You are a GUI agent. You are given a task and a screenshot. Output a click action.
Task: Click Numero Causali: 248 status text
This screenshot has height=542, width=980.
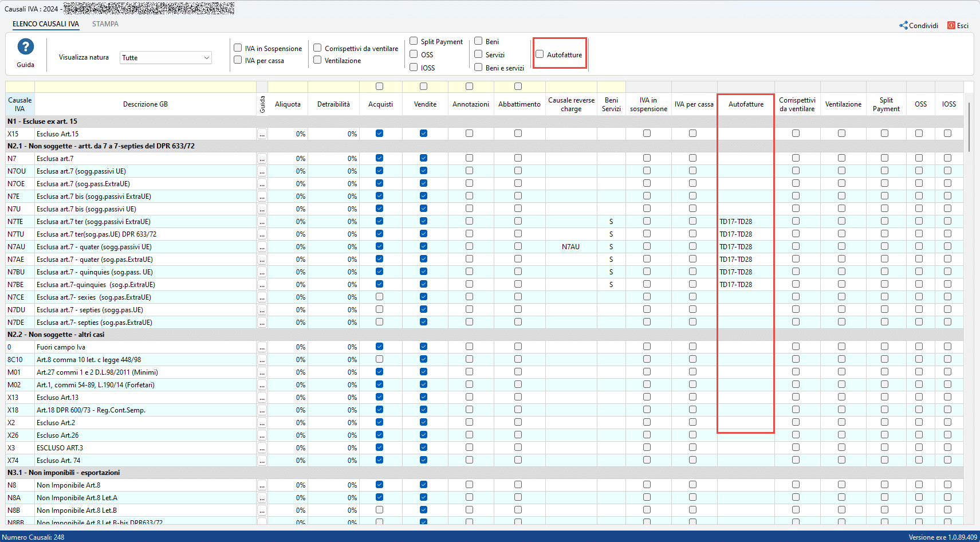pyautogui.click(x=33, y=537)
